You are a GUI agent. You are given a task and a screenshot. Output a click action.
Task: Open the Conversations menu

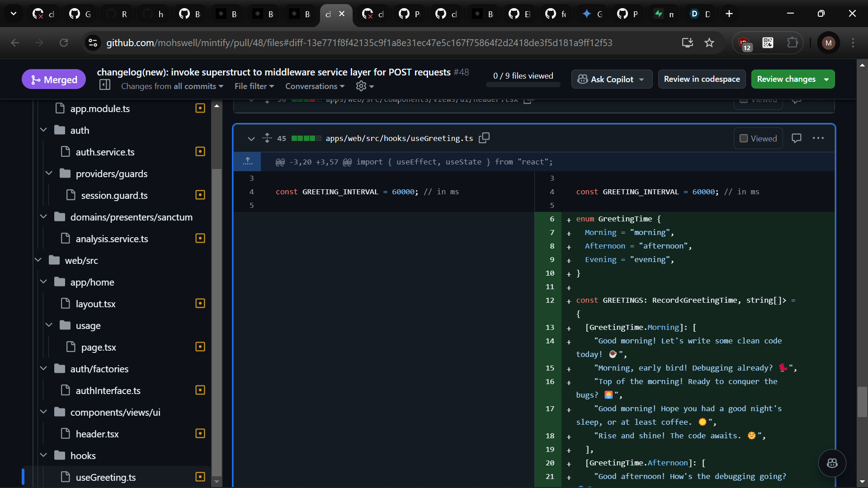(315, 86)
